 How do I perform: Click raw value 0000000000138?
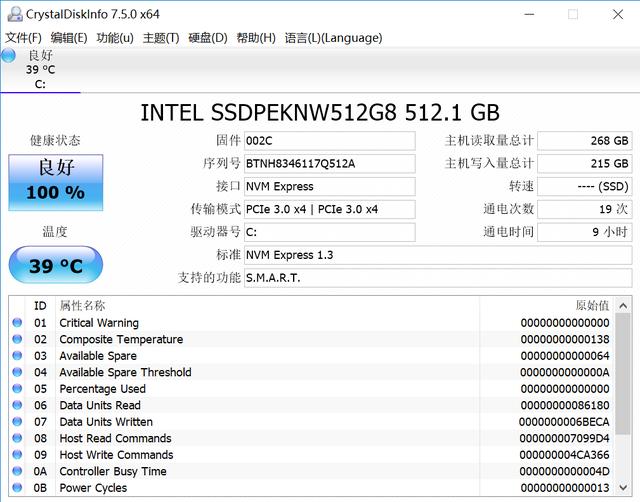(x=565, y=339)
